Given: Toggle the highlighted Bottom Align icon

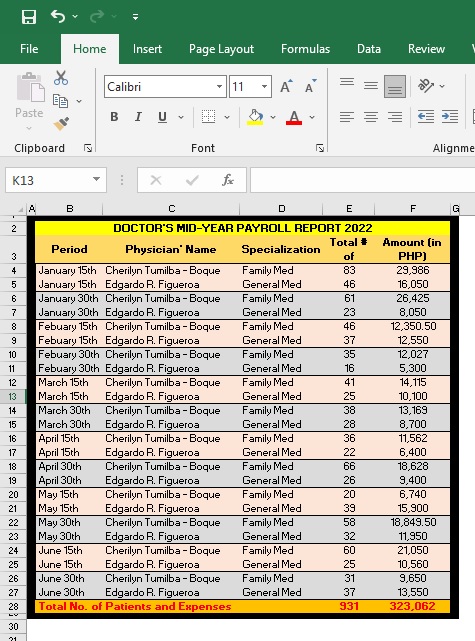Looking at the screenshot, I should coord(395,86).
